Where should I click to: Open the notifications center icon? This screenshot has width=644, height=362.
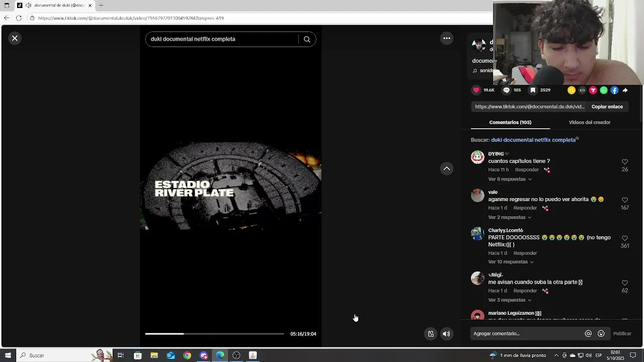pyautogui.click(x=633, y=355)
